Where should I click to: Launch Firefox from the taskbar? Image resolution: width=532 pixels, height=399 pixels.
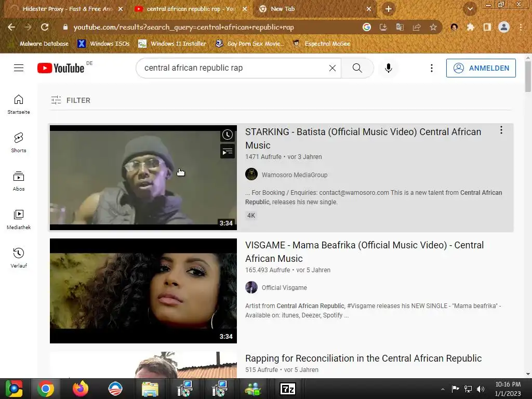coord(81,389)
